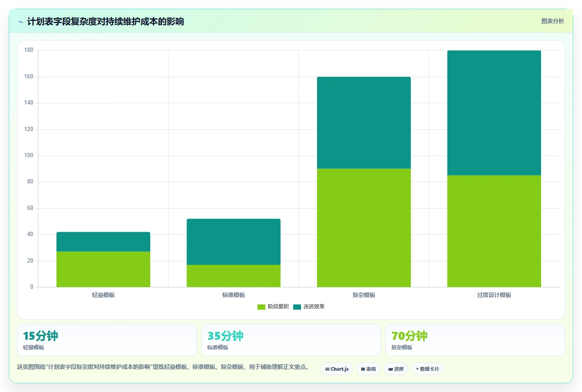This screenshot has height=392, width=582.
Task: Click the y-axis value 180
Action: tap(29, 50)
